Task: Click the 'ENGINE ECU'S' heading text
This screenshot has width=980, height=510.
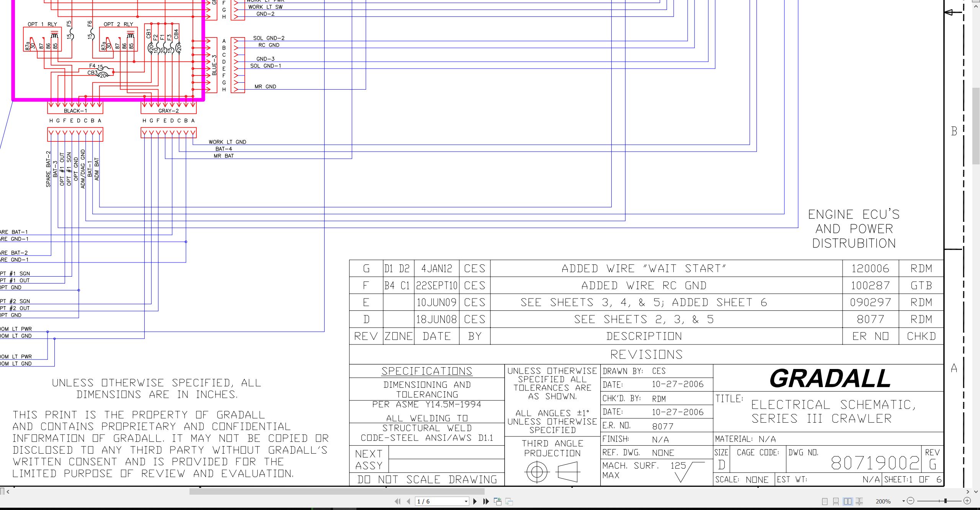Action: click(x=854, y=214)
